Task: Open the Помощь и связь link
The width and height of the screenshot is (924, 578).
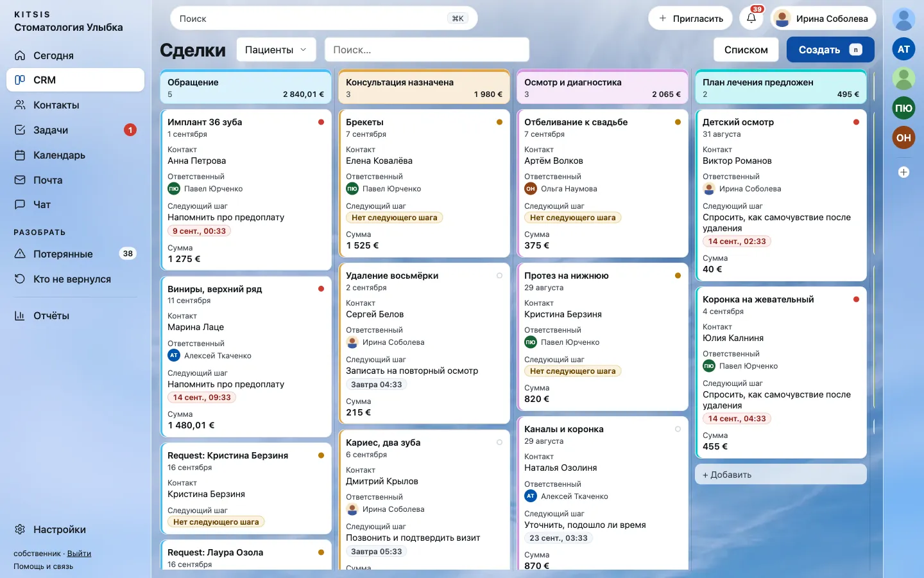Action: [x=44, y=566]
